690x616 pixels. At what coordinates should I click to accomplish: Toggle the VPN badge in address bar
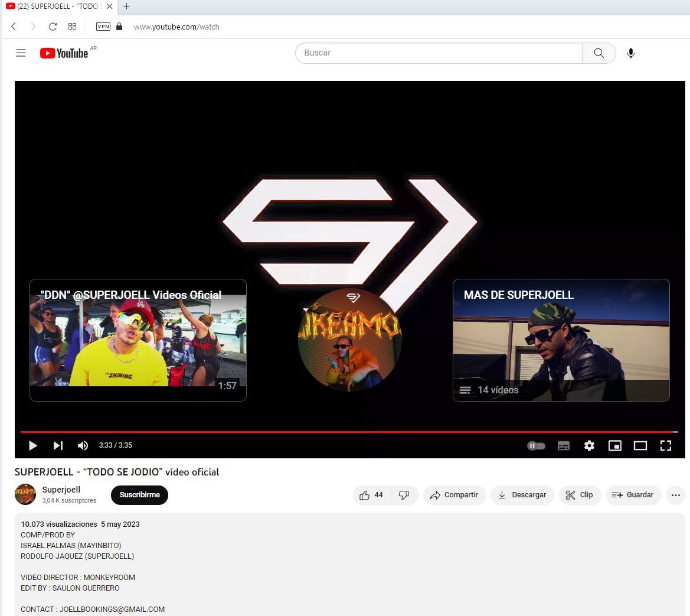click(103, 27)
